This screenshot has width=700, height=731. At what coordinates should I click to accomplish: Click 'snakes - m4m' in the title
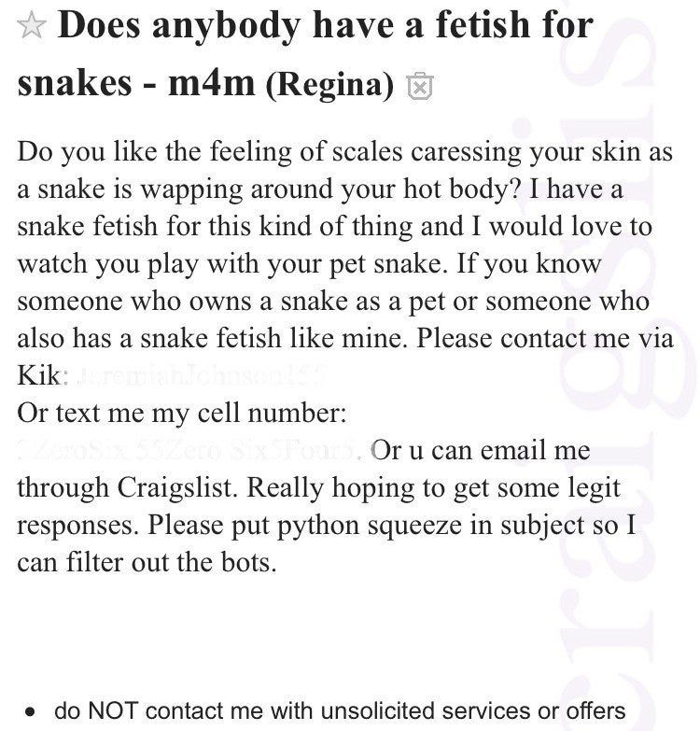[x=136, y=83]
